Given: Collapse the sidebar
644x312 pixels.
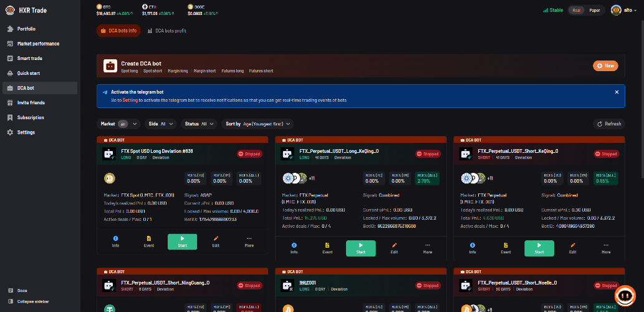Looking at the screenshot, I should 29,301.
